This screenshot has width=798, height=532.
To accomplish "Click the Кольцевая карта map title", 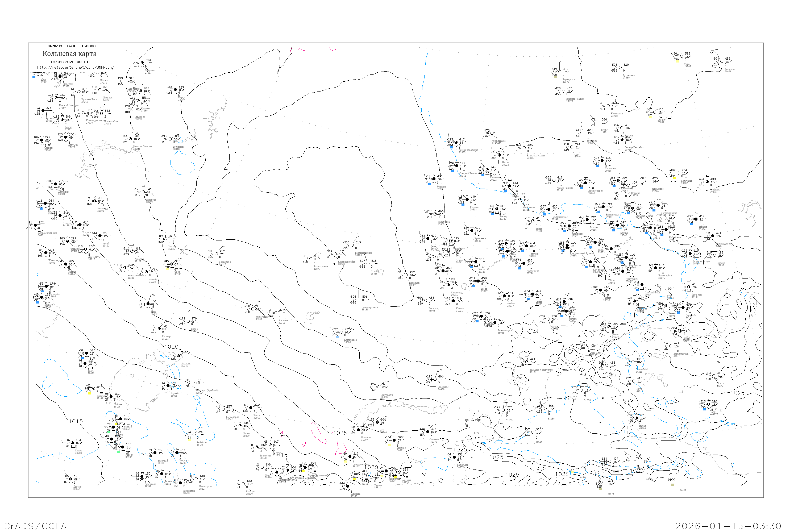I will 69,54.
